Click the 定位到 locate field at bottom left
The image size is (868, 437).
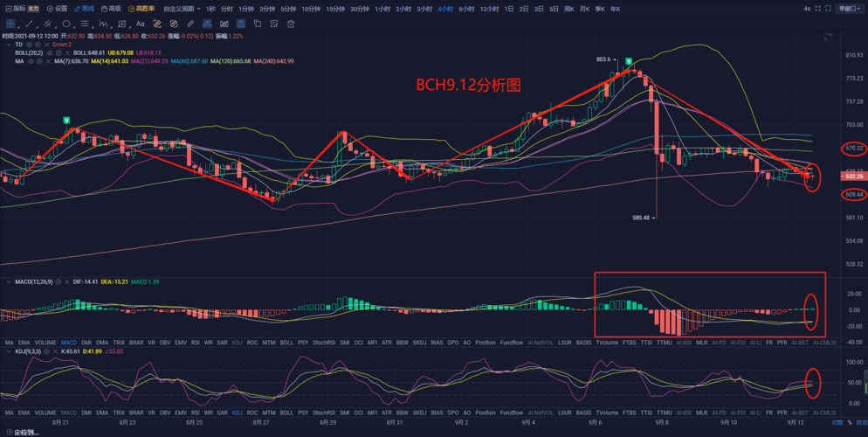pyautogui.click(x=21, y=432)
